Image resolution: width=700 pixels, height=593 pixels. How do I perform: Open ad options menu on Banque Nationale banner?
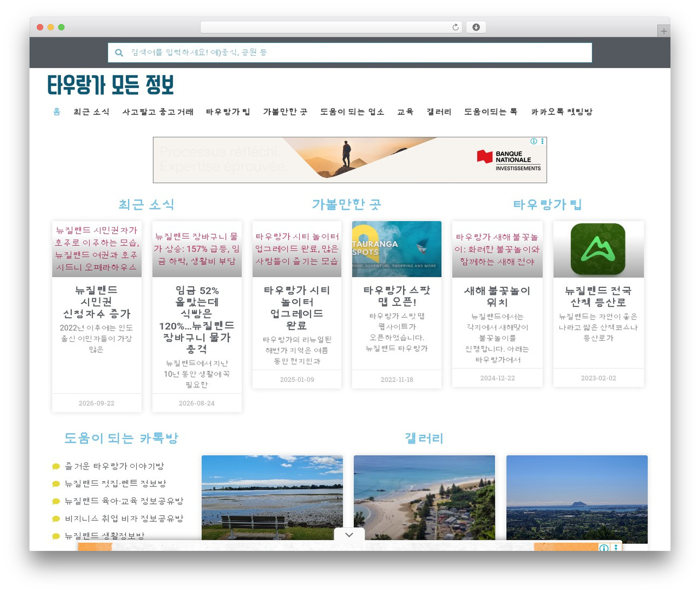pyautogui.click(x=542, y=141)
